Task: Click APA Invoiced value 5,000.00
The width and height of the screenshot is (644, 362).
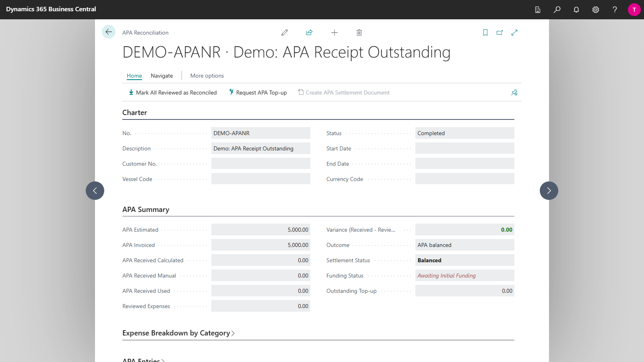Action: (261, 245)
